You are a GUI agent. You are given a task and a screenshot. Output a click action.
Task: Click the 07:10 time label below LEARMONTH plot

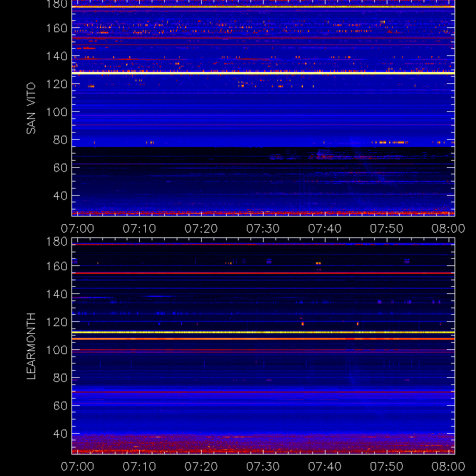(x=139, y=466)
